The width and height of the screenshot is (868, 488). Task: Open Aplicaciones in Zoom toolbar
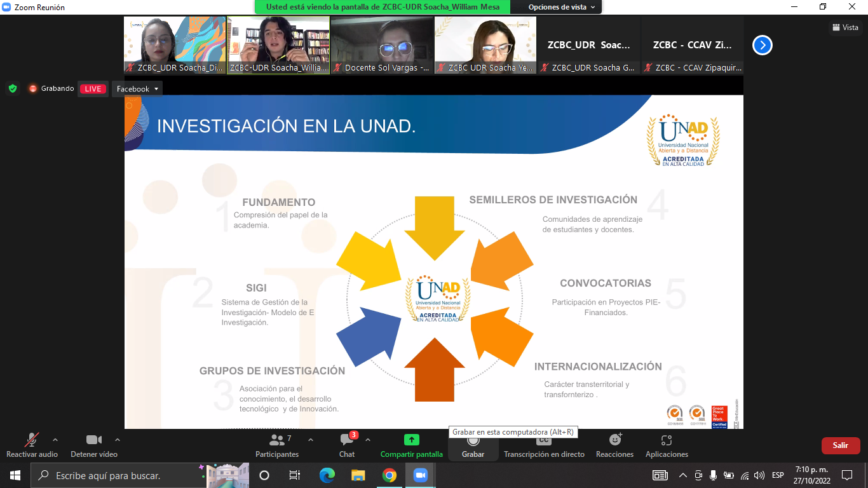tap(667, 445)
